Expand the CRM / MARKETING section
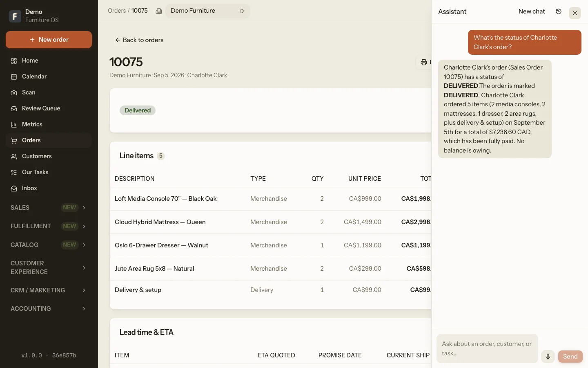The width and height of the screenshot is (588, 368). point(49,290)
